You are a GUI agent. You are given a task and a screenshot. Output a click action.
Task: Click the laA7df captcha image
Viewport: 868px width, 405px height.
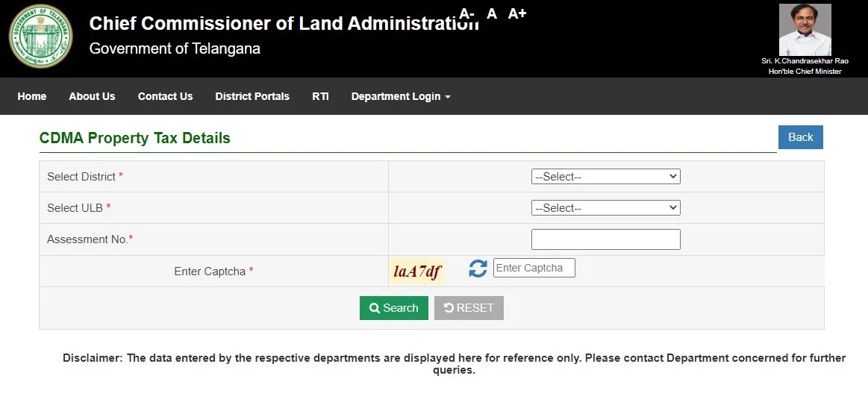click(417, 271)
